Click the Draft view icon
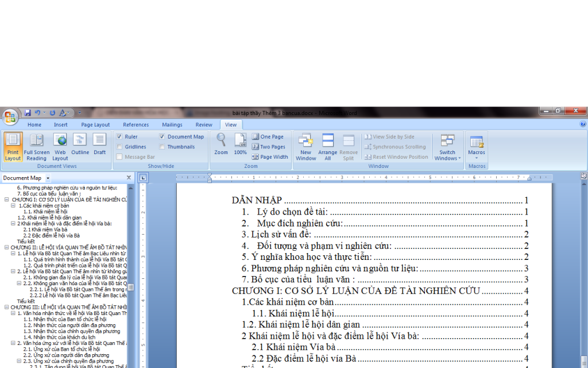 (100, 147)
